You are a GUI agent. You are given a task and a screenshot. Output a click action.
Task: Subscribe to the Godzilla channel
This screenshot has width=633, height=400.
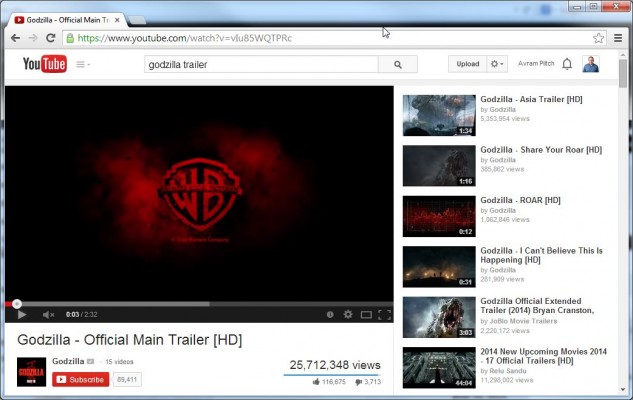pyautogui.click(x=80, y=379)
